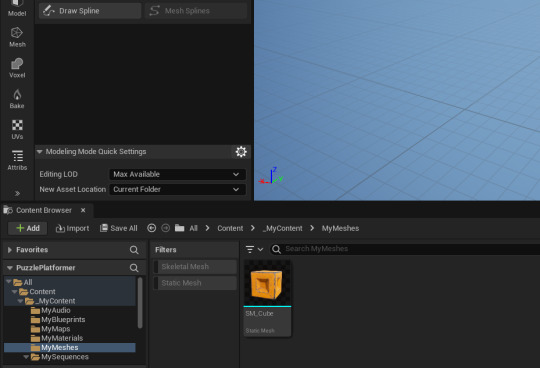The image size is (540, 368).
Task: Select the _MyContent folder
Action: coord(70,301)
